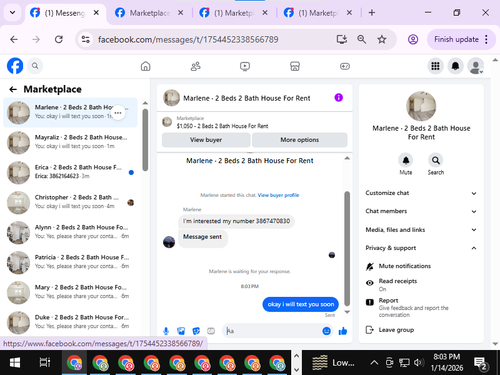
Task: Choose a sticker icon
Action: [196, 331]
